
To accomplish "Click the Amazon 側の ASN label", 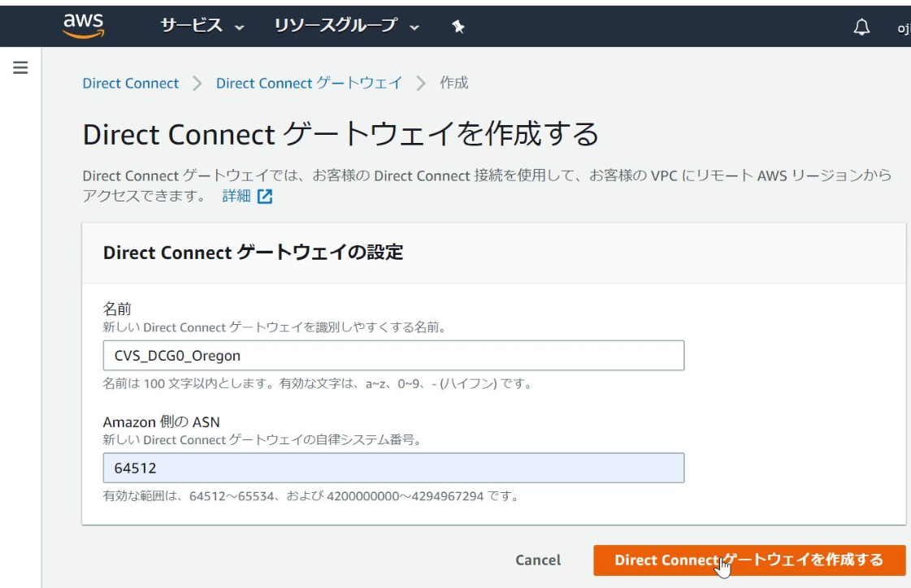I will click(162, 422).
